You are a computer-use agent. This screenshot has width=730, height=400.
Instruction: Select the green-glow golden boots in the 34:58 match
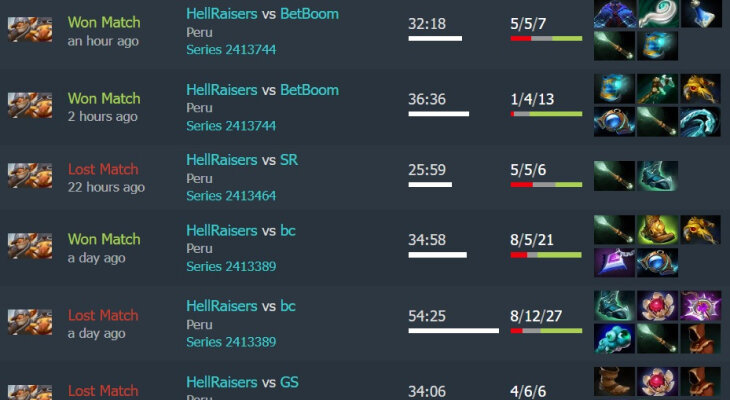[657, 230]
